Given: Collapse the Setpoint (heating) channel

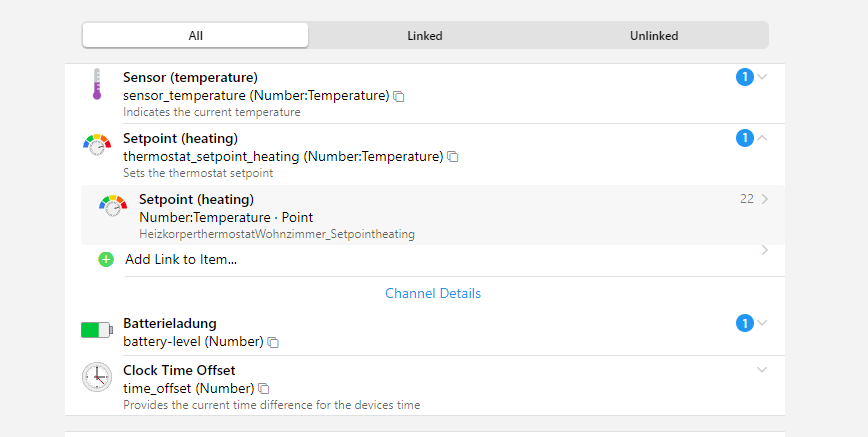Looking at the screenshot, I should (x=763, y=138).
